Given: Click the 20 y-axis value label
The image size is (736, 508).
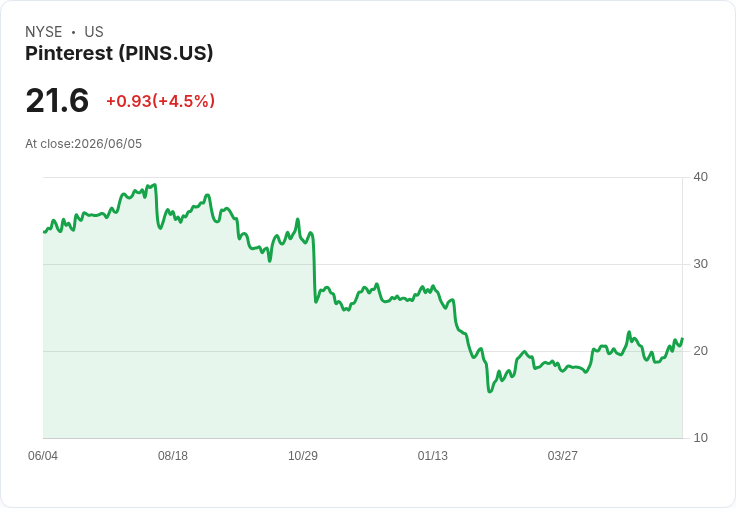Looking at the screenshot, I should (700, 351).
